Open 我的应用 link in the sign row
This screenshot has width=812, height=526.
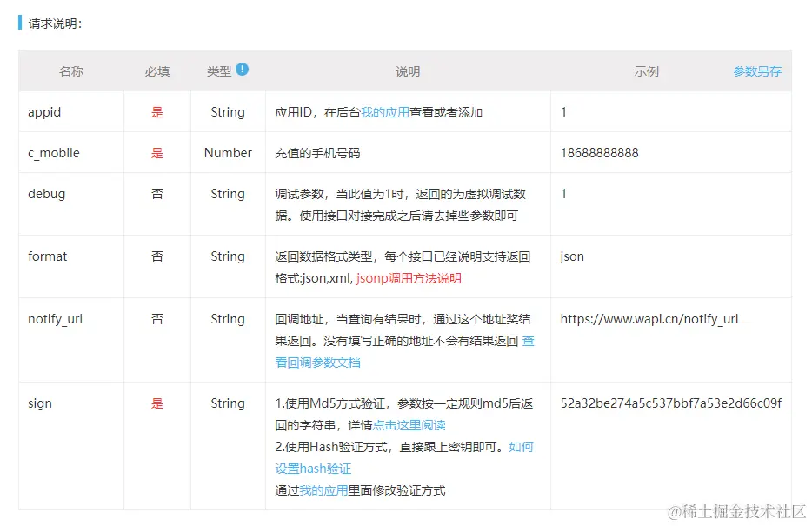click(x=323, y=489)
